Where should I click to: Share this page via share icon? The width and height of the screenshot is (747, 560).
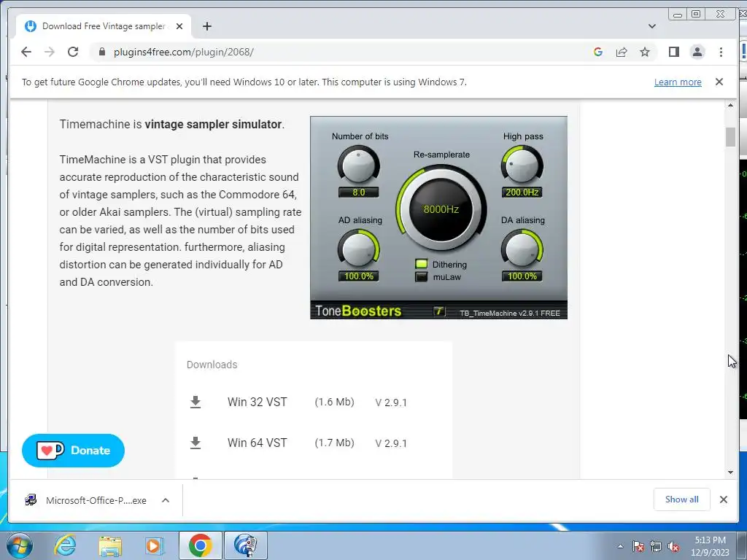click(622, 52)
